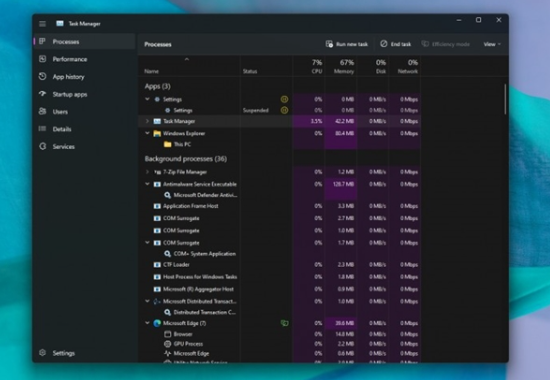Screen dimensions: 550x380
Task: Open App history page icon
Action: (x=42, y=76)
